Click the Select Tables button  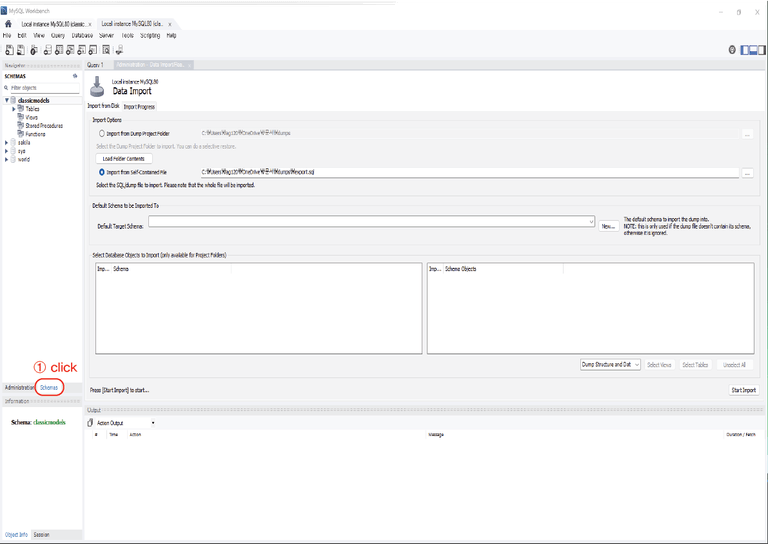pos(695,365)
